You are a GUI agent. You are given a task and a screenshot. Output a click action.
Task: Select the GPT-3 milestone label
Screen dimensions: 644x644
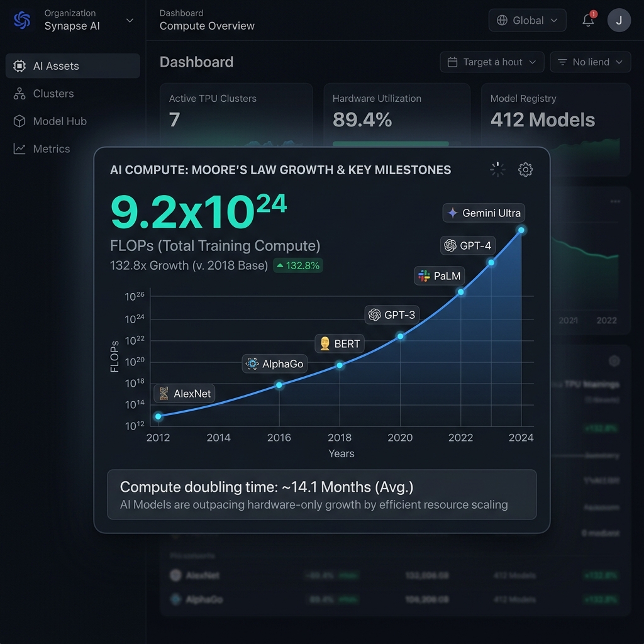(x=392, y=314)
